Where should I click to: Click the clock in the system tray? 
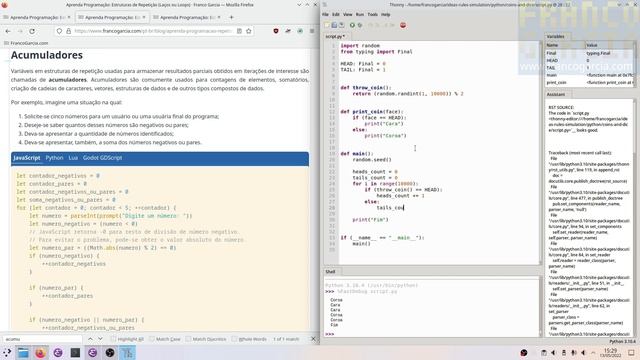611,353
